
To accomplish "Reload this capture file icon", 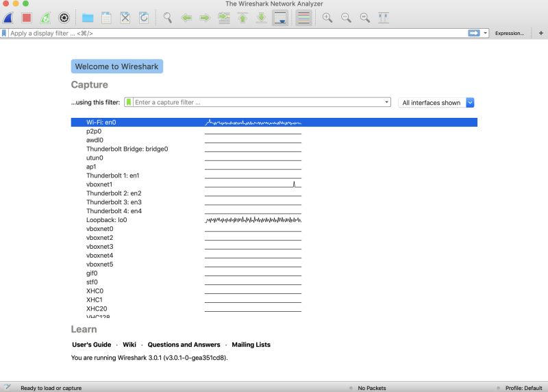I will coord(144,18).
